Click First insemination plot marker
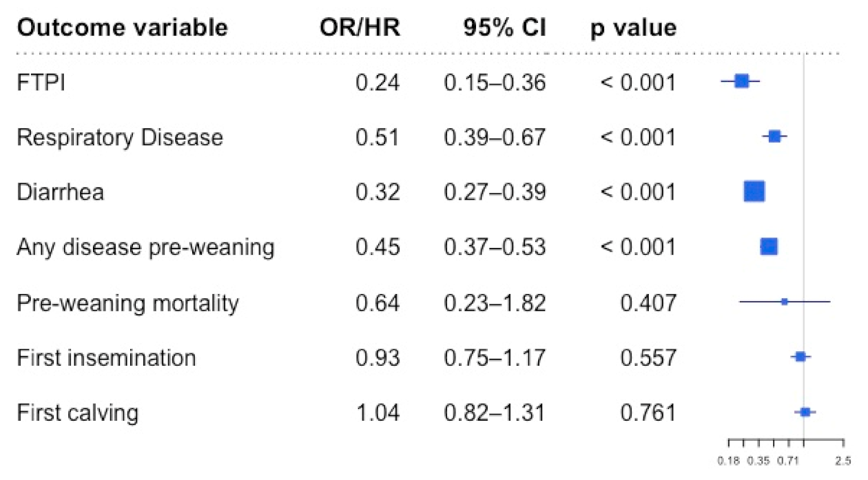Viewport: 868px width, 480px height. [x=800, y=357]
